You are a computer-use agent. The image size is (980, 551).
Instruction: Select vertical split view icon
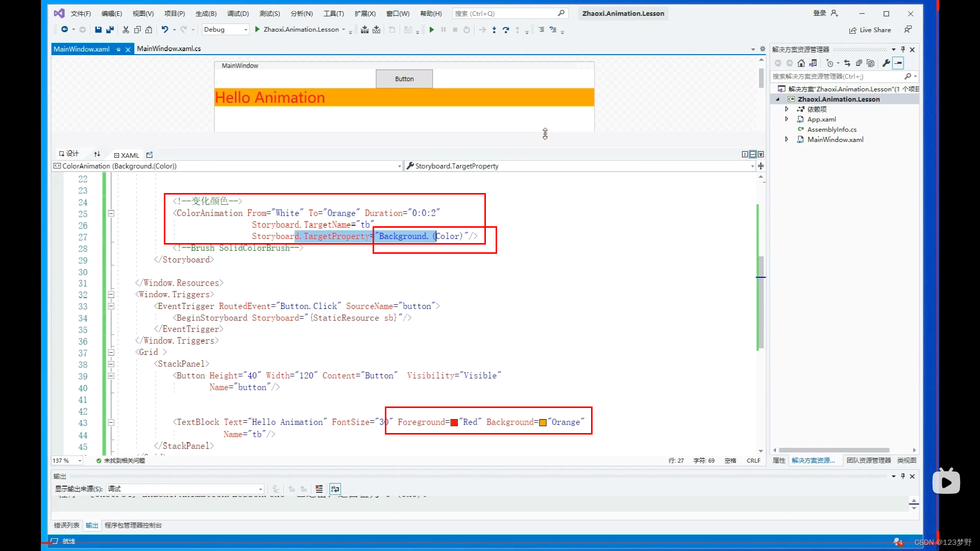tap(745, 154)
